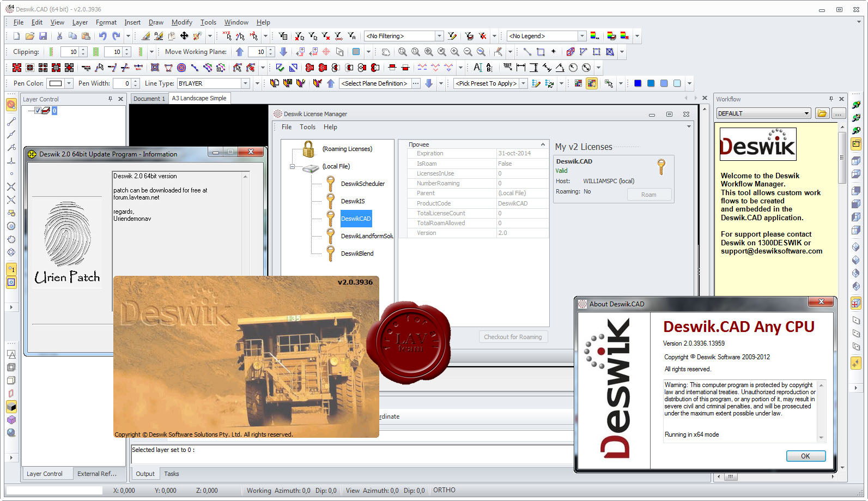Toggle the yellow numbered snap button in left sidebar
The height and width of the screenshot is (501, 868).
[x=11, y=269]
